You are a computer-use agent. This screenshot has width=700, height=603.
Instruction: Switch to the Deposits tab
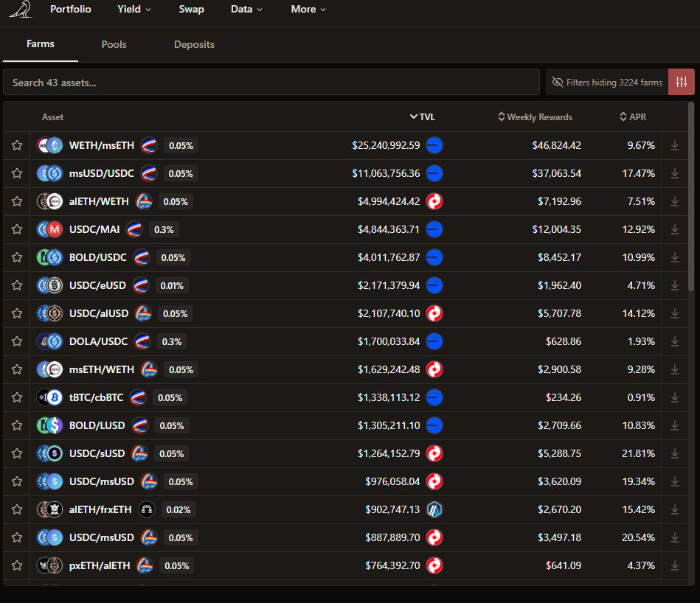click(194, 44)
